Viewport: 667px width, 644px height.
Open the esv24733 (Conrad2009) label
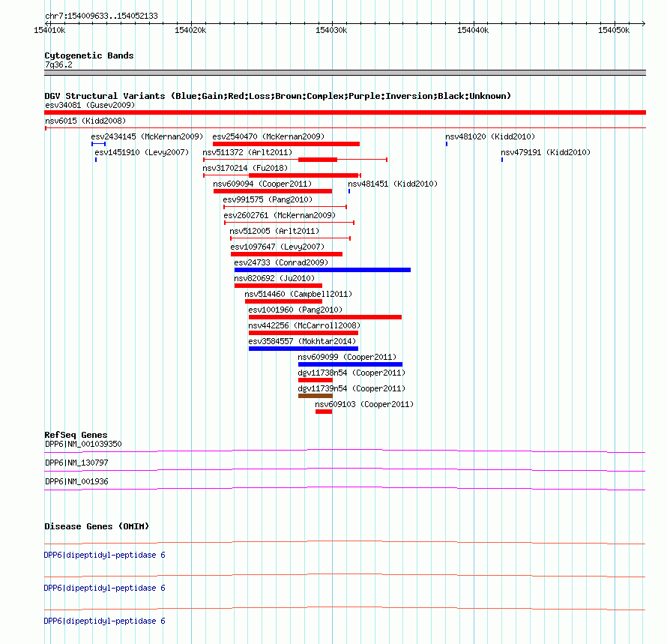point(281,262)
